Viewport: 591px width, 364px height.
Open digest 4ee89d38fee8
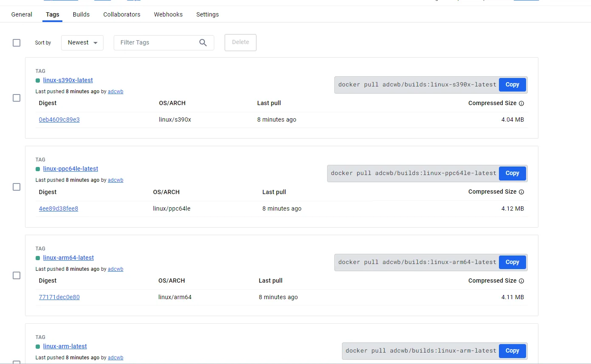coord(59,208)
